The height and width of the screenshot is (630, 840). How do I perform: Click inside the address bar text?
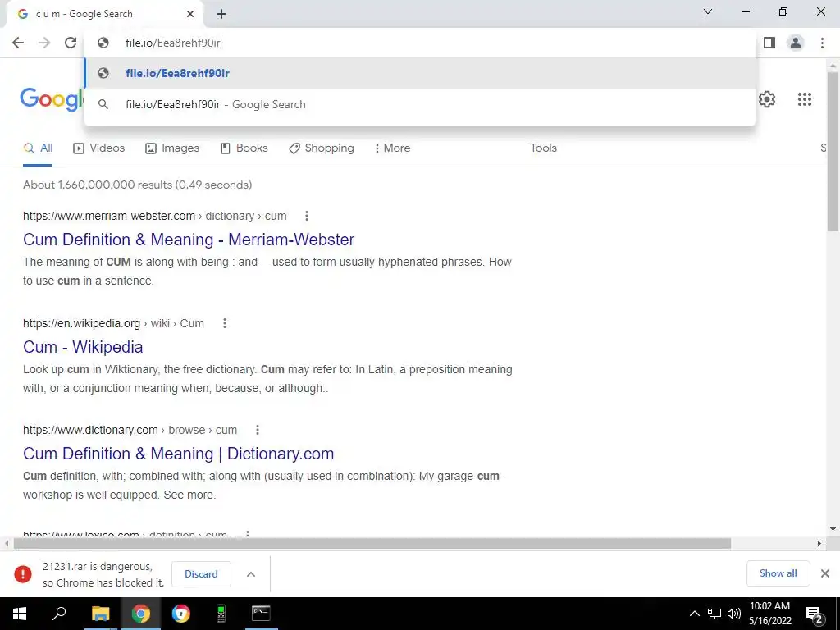pyautogui.click(x=172, y=43)
